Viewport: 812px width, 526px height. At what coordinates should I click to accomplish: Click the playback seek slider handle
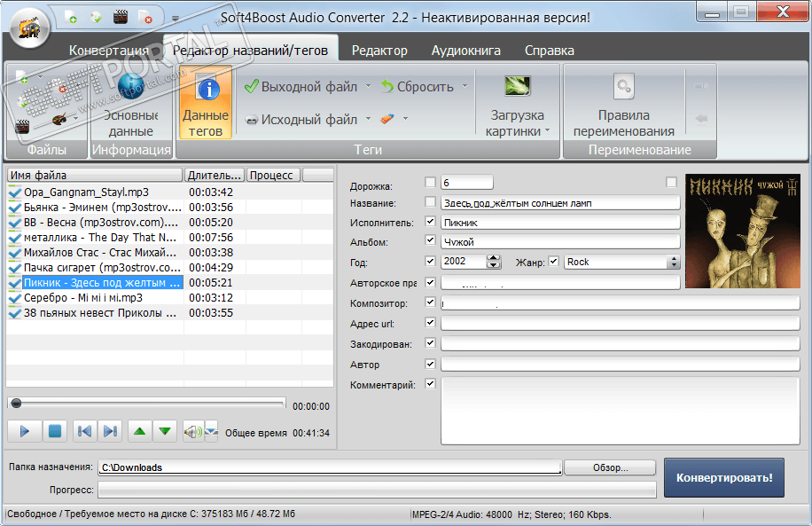click(x=16, y=404)
